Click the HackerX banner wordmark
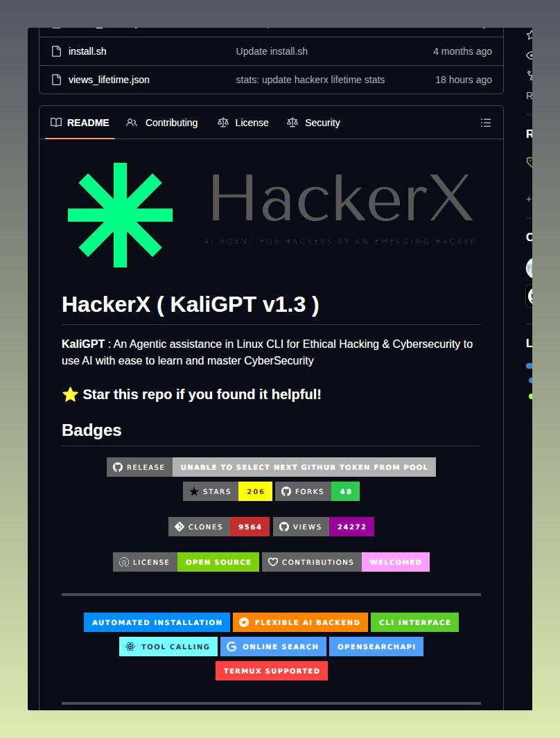 [342, 197]
